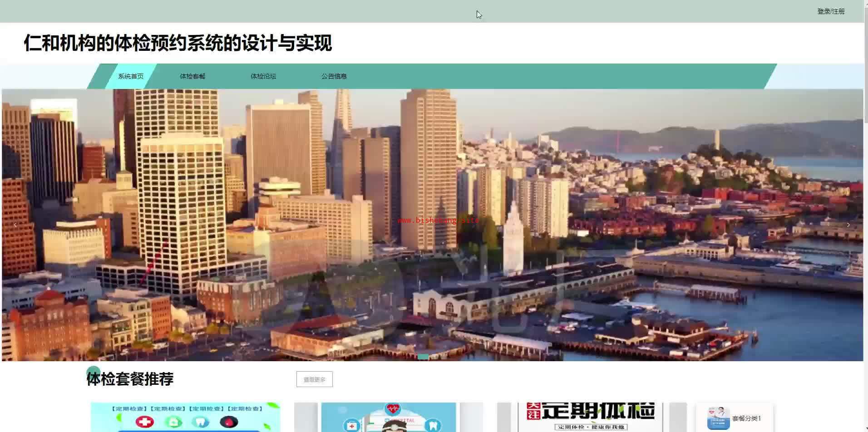Click the 查看更多 button
The image size is (868, 432).
314,379
